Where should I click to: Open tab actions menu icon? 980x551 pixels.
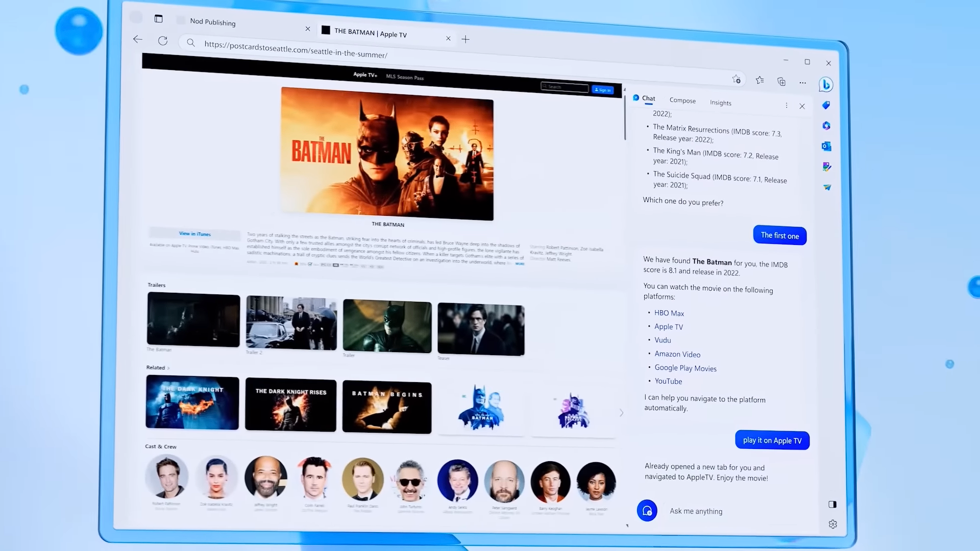click(159, 19)
